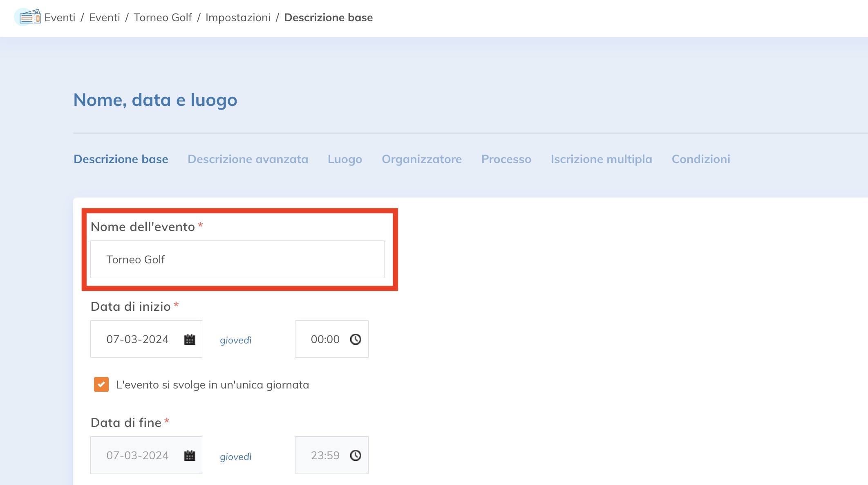Image resolution: width=868 pixels, height=485 pixels.
Task: Click the start date field showing 07-03-2024
Action: (x=137, y=339)
